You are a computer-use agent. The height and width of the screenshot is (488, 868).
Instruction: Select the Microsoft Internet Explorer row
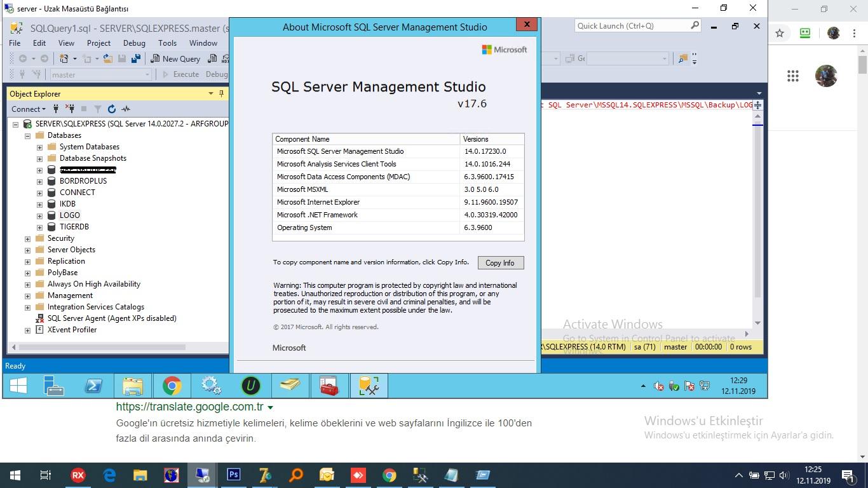tap(398, 202)
